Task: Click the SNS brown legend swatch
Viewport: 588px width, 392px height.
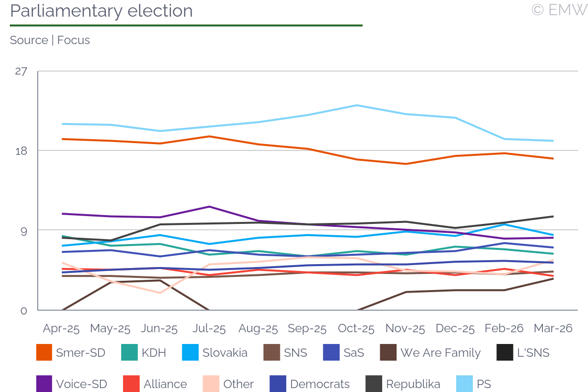Action: coord(271,352)
